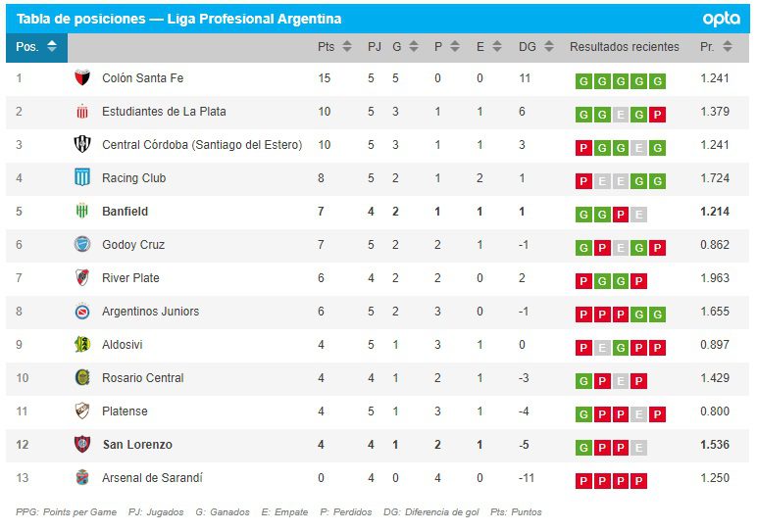Sort standings by Pts column
Image resolution: width=757 pixels, height=532 pixels.
point(334,46)
